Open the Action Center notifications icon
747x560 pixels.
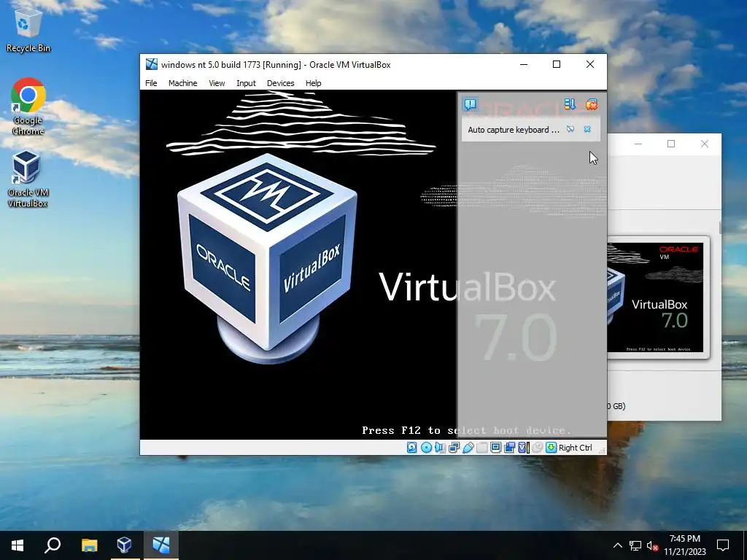pos(723,545)
